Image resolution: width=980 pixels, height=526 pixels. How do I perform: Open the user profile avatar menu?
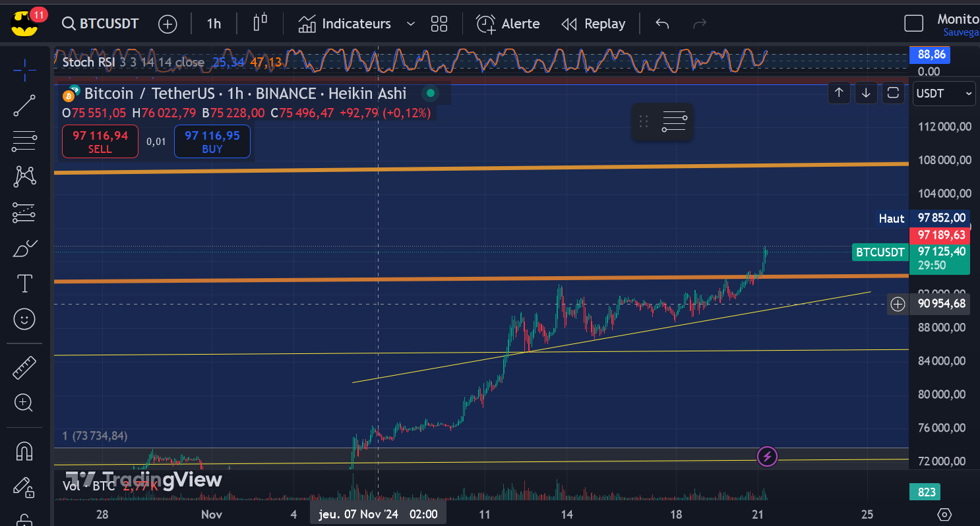point(24,24)
